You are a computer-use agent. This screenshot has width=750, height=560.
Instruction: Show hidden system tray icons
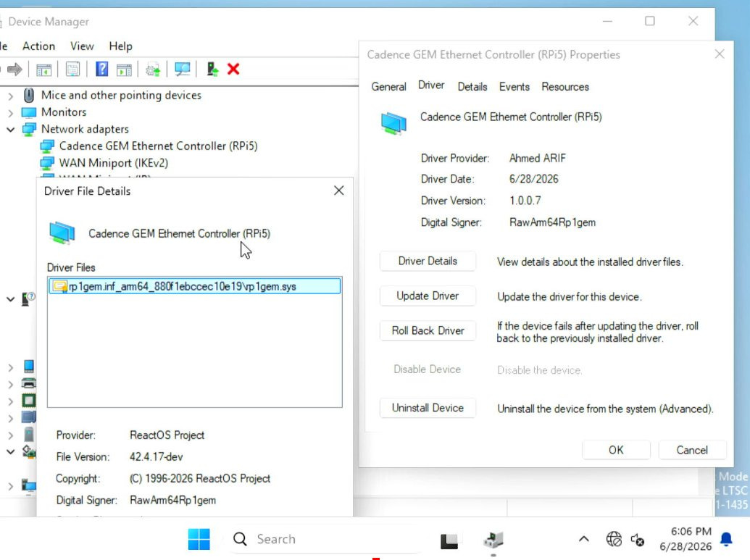(x=583, y=540)
